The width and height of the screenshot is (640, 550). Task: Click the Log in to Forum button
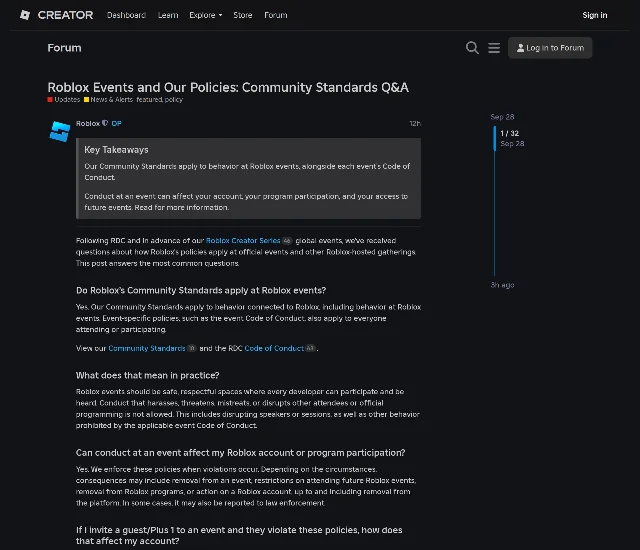[550, 48]
